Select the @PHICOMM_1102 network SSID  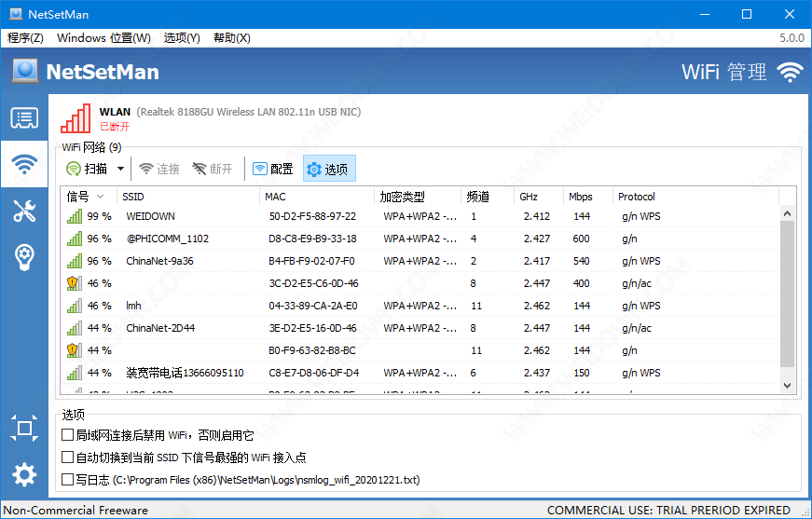coord(167,239)
